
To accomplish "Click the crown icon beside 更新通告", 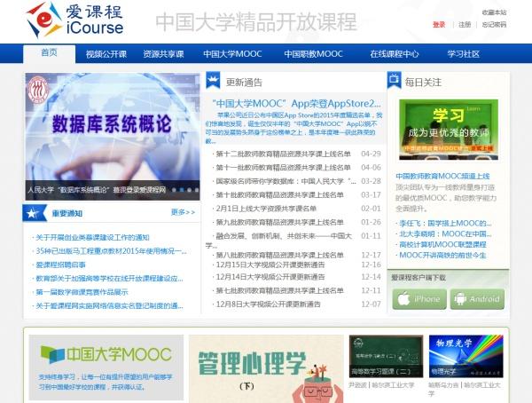I will [x=213, y=80].
